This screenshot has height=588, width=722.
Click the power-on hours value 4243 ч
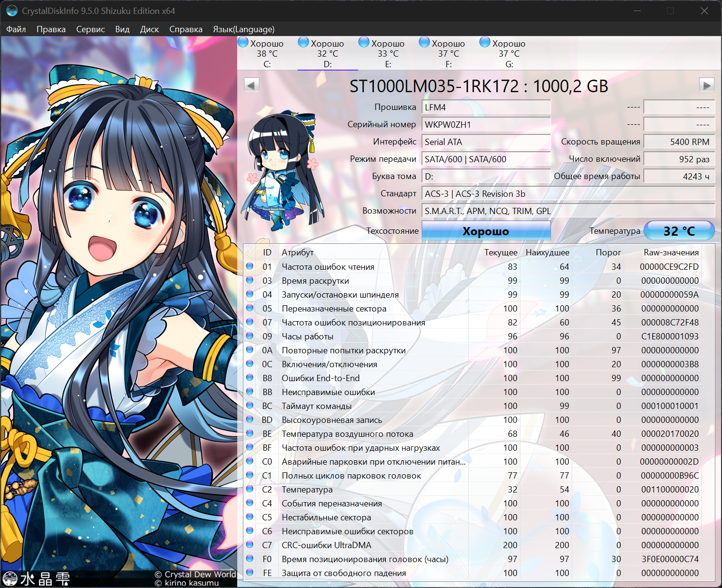(x=679, y=177)
